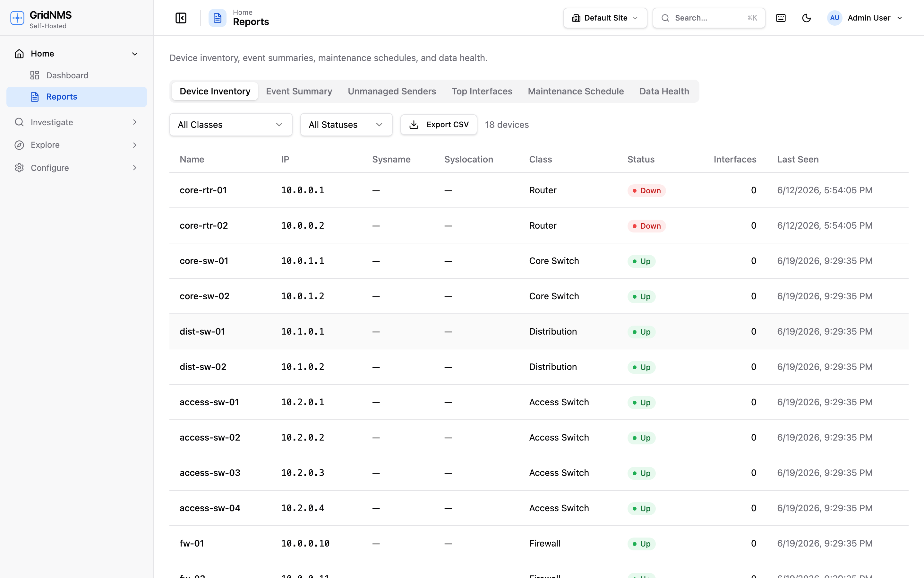Click the AU user avatar
This screenshot has height=578, width=924.
[835, 18]
